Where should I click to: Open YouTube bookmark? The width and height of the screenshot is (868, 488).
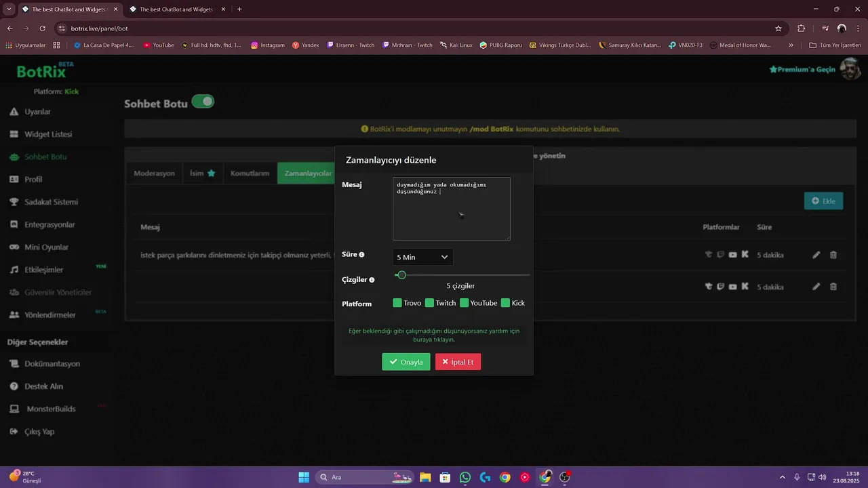tap(159, 45)
